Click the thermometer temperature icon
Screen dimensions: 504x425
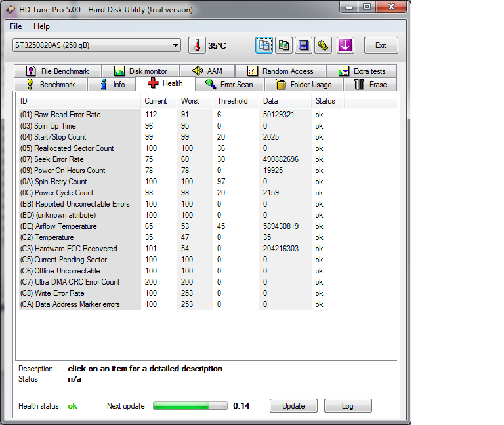197,45
